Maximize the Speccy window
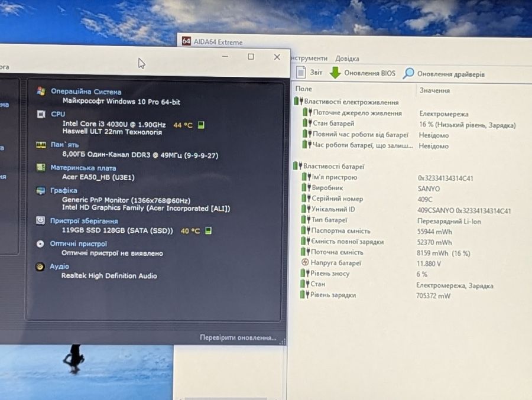Image resolution: width=532 pixels, height=400 pixels. 251,57
